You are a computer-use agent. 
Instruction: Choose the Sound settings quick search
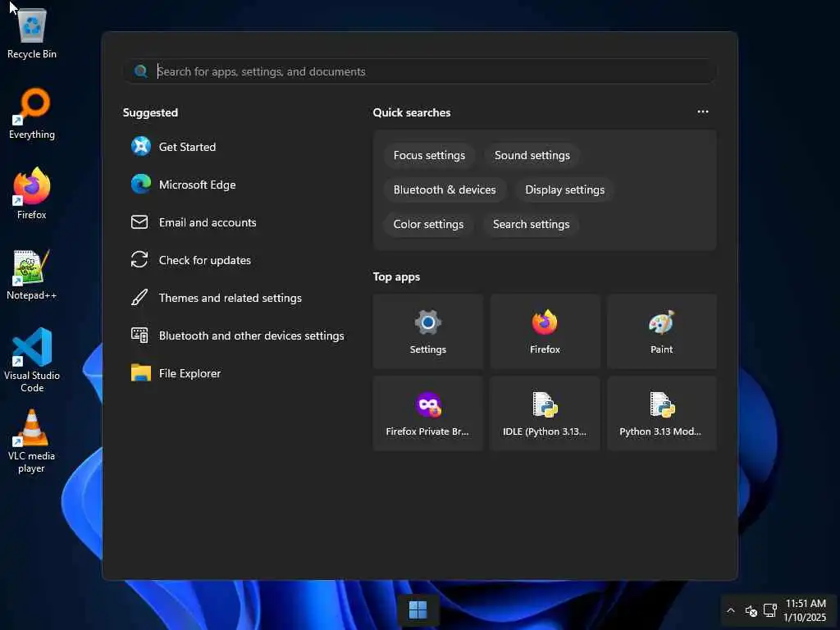[532, 155]
